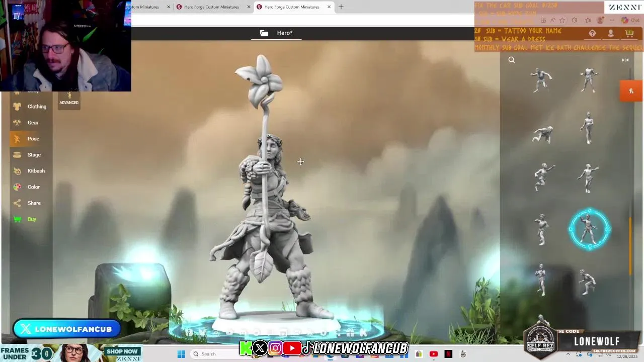Open the Copilot Chat button in the browser
644x362 pixels.
pos(631,20)
